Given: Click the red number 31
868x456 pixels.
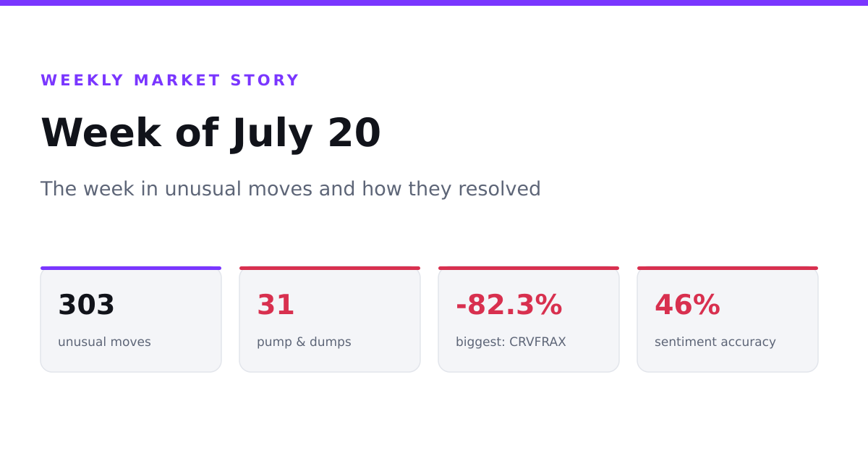Looking at the screenshot, I should [276, 305].
